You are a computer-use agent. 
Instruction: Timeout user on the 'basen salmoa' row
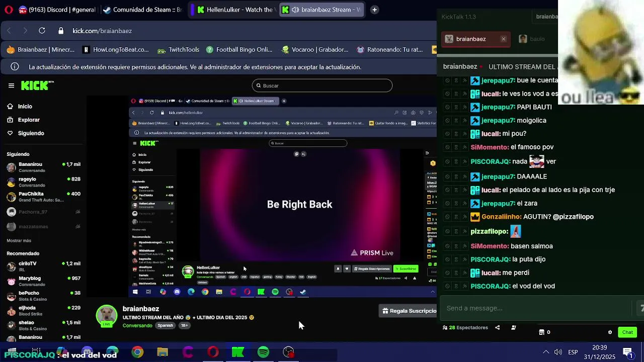tap(456, 246)
